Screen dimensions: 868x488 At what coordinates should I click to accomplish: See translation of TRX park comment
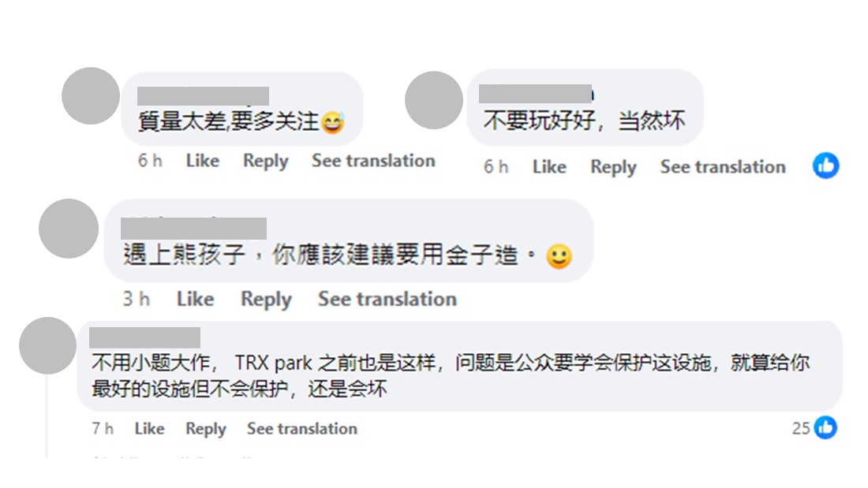click(x=301, y=429)
